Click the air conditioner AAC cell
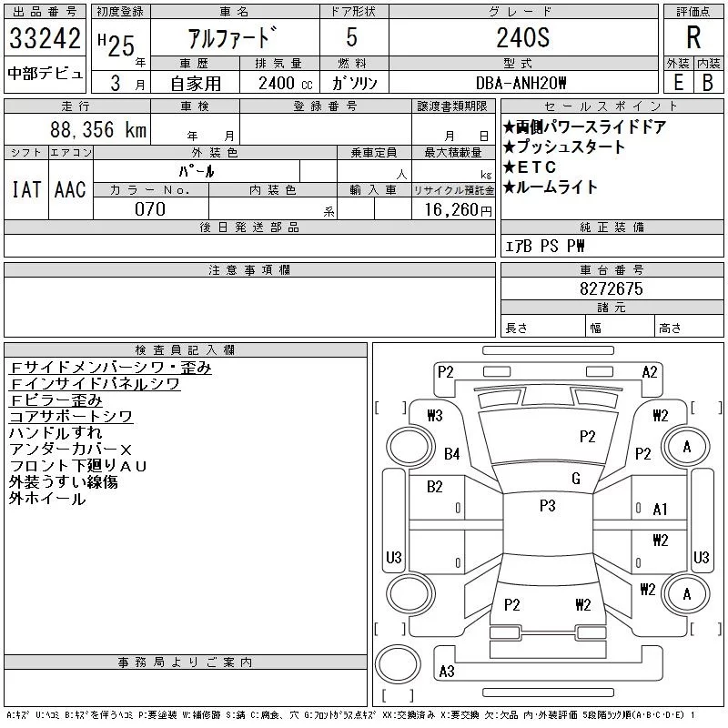 (x=70, y=189)
